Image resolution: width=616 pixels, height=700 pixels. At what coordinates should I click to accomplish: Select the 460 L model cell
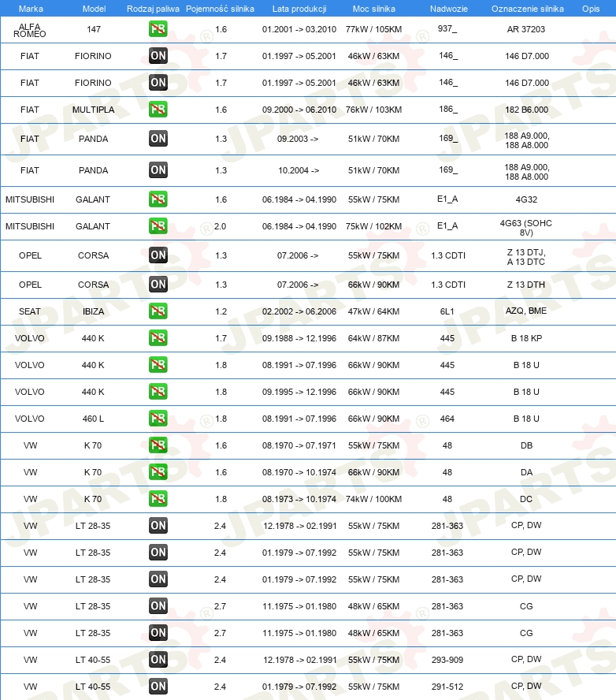[x=93, y=419]
